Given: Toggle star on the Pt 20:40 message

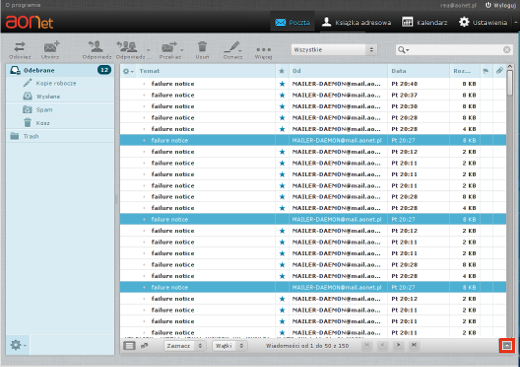Looking at the screenshot, I should (x=282, y=84).
